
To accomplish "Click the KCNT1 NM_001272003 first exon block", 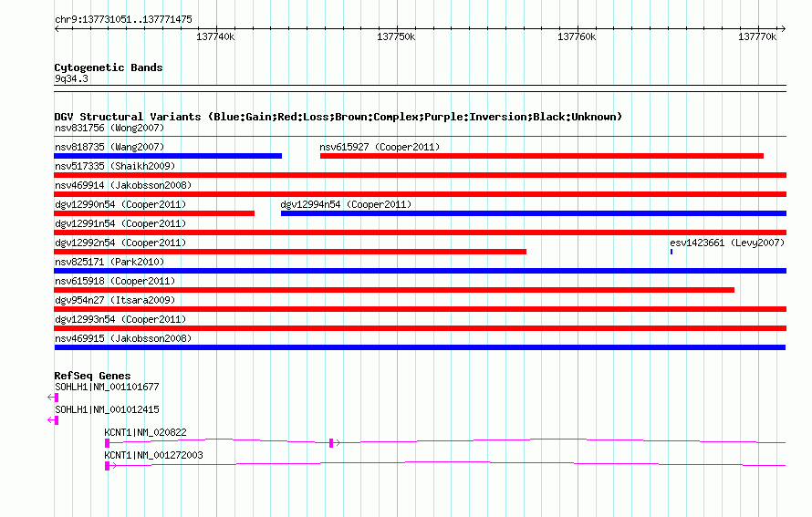I will click(x=107, y=466).
